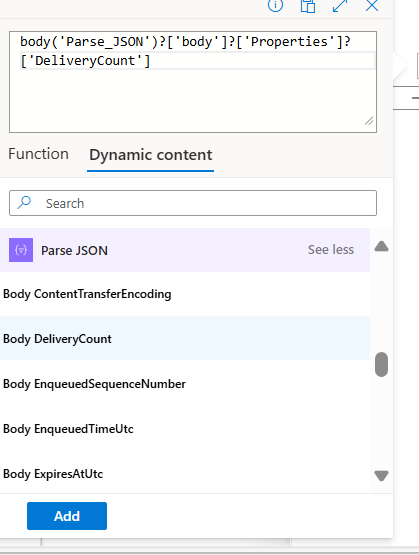The width and height of the screenshot is (419, 555).
Task: Choose Body ExpiresAtUtc entry
Action: (x=185, y=474)
